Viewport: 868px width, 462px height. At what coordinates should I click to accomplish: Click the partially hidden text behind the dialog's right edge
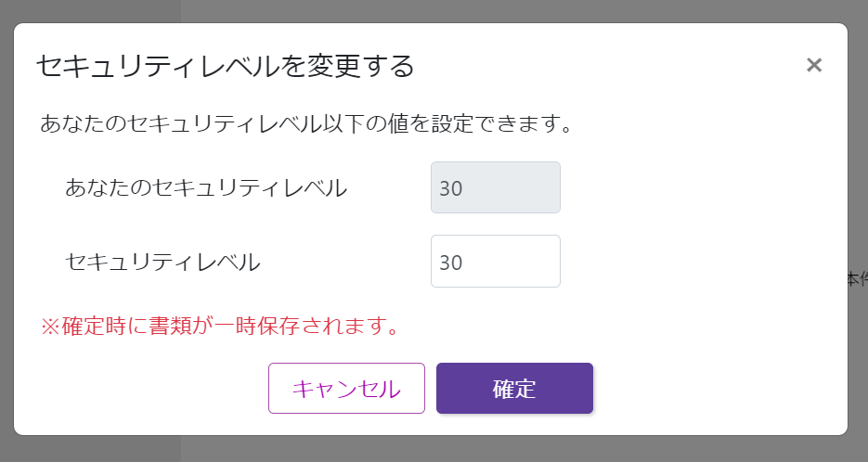(859, 278)
